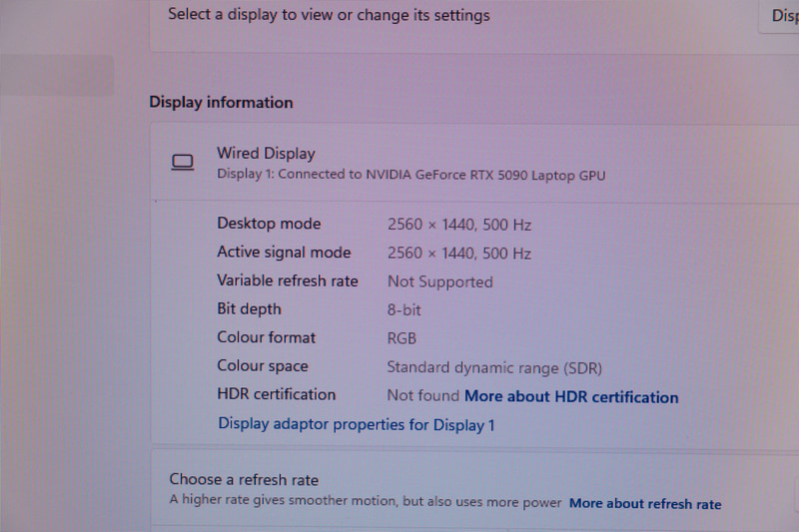Click the Active signal mode label
This screenshot has width=799, height=532.
click(284, 252)
